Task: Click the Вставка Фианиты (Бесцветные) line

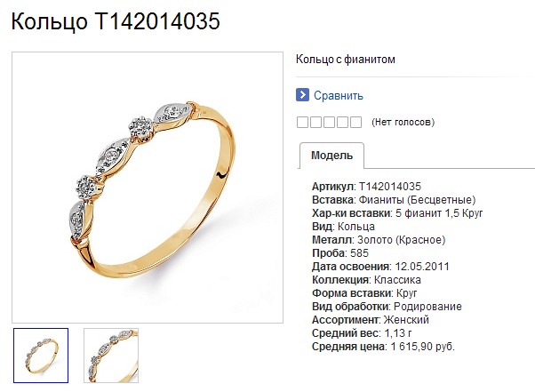Action: [394, 200]
